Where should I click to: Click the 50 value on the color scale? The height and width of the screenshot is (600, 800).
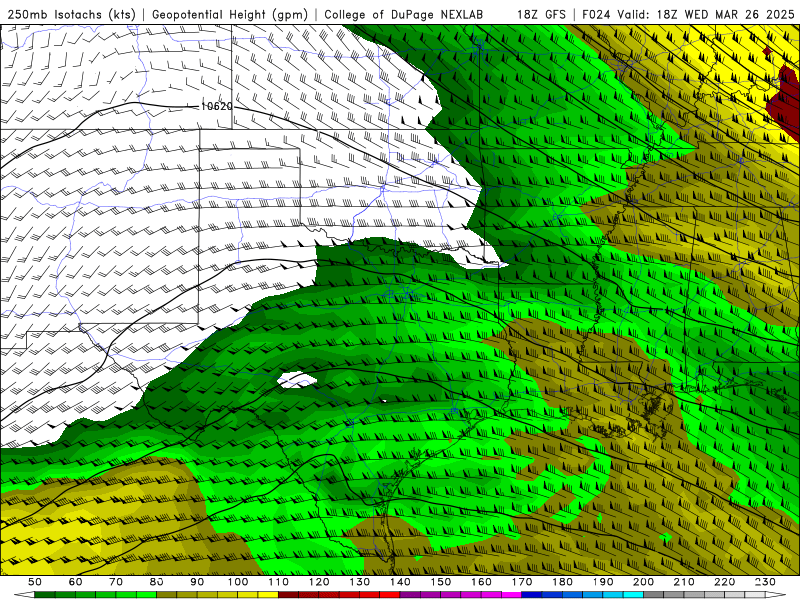[35, 582]
